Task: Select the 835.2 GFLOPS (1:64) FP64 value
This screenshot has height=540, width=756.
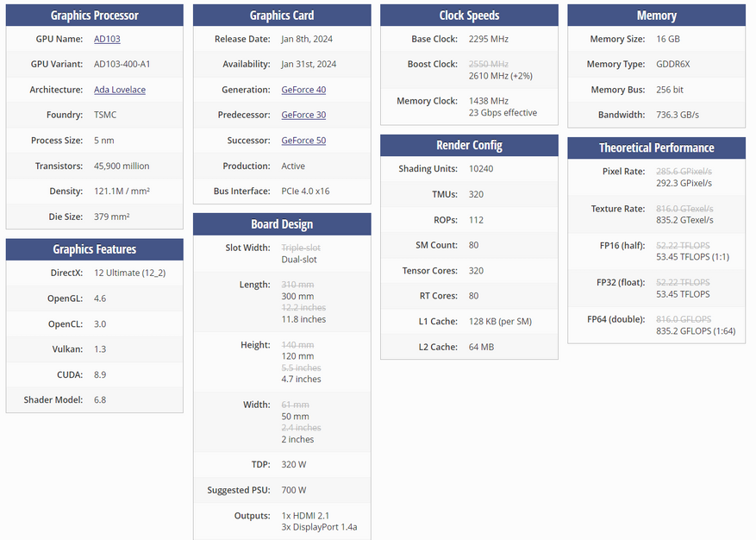Action: [696, 331]
